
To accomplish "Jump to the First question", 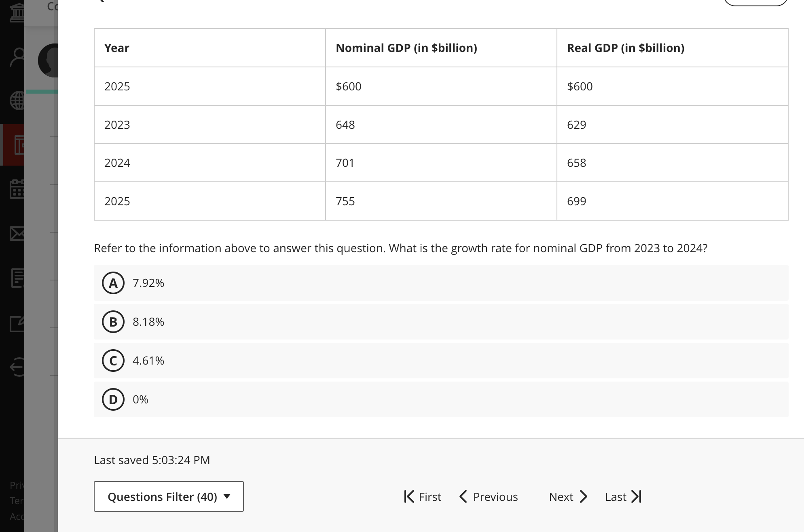I will [422, 496].
